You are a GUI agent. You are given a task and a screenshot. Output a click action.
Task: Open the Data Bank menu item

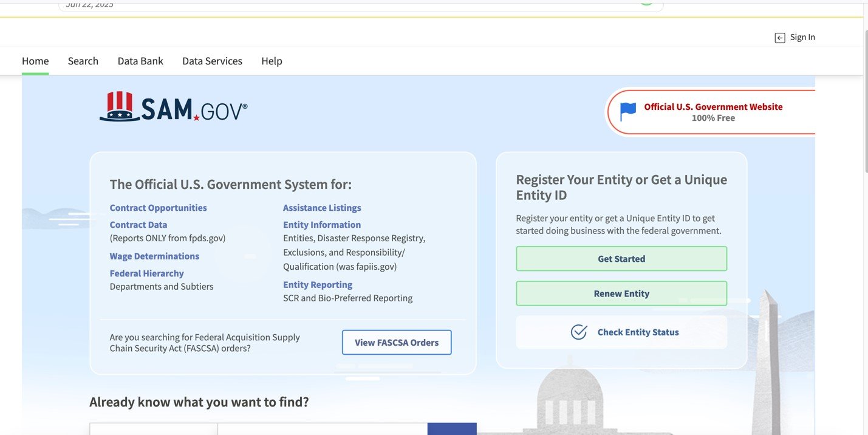pyautogui.click(x=140, y=61)
